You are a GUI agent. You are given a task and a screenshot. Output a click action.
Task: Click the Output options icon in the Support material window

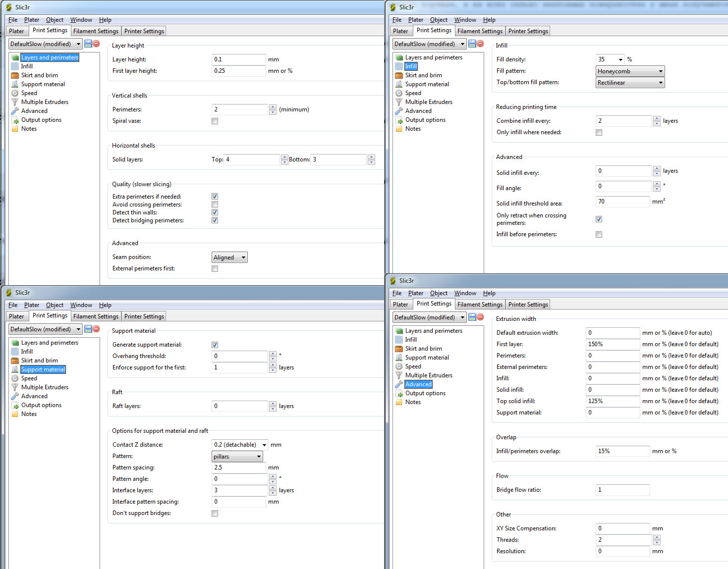(x=15, y=405)
